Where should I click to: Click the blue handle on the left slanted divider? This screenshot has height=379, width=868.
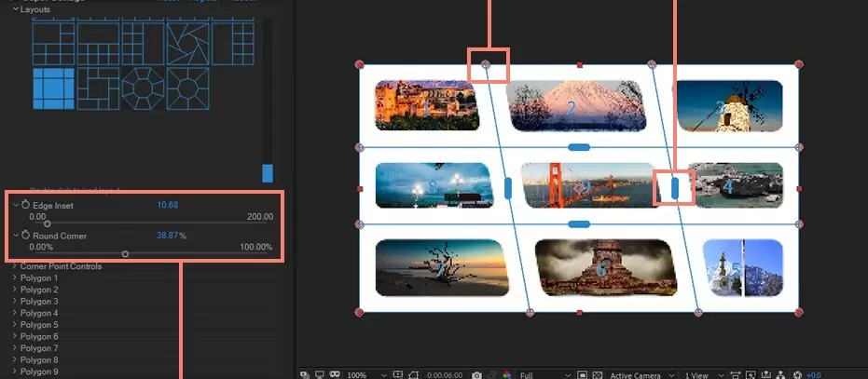coord(507,188)
